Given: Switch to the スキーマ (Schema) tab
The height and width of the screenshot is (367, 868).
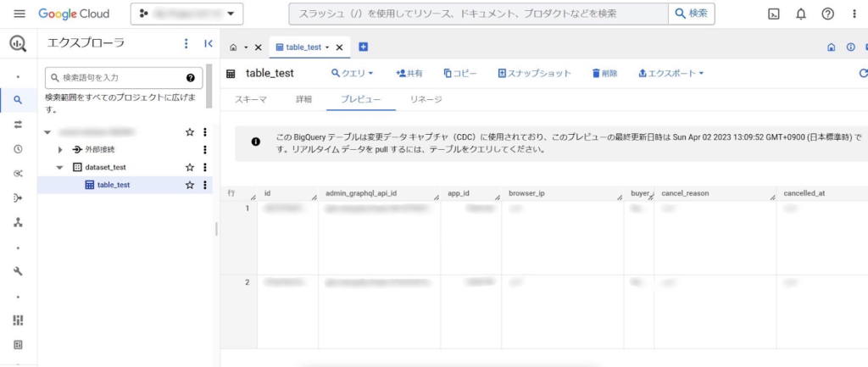Looking at the screenshot, I should (x=251, y=99).
